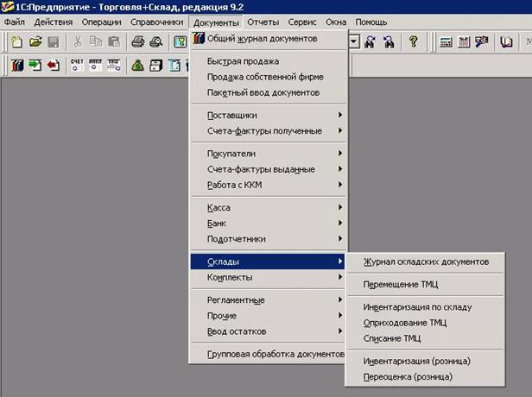Viewport: 532px width, 397px height.
Task: Click the binoculars Find icon
Action: pyautogui.click(x=370, y=41)
